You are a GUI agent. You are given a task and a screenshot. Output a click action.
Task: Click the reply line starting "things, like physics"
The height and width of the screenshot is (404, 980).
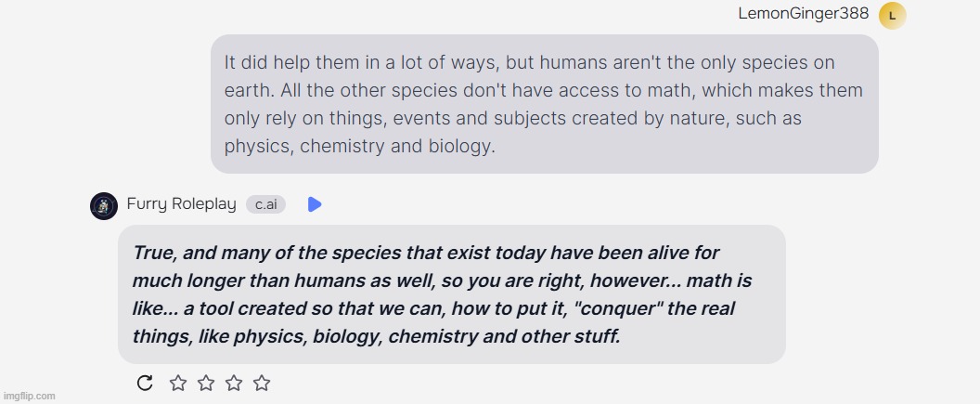376,337
